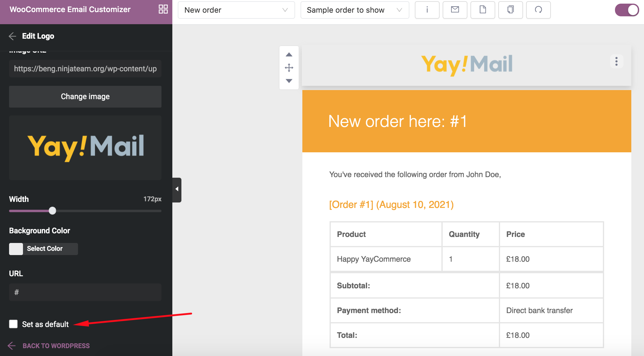This screenshot has width=644, height=356.
Task: Click the Change image button
Action: tap(85, 97)
